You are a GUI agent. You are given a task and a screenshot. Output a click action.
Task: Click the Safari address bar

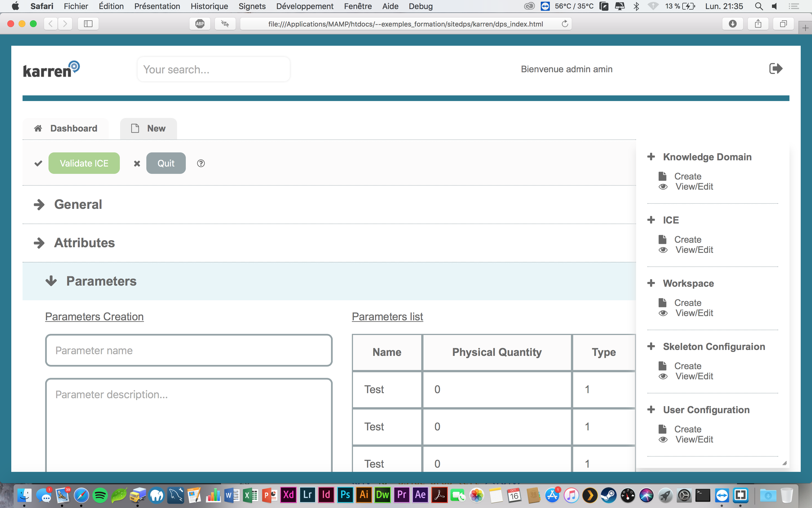pyautogui.click(x=406, y=24)
